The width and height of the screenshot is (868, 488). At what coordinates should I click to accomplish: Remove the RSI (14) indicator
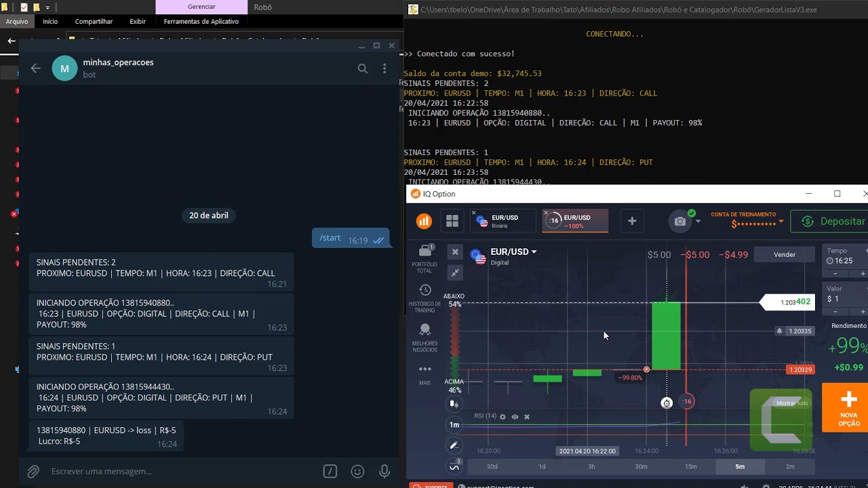(527, 417)
